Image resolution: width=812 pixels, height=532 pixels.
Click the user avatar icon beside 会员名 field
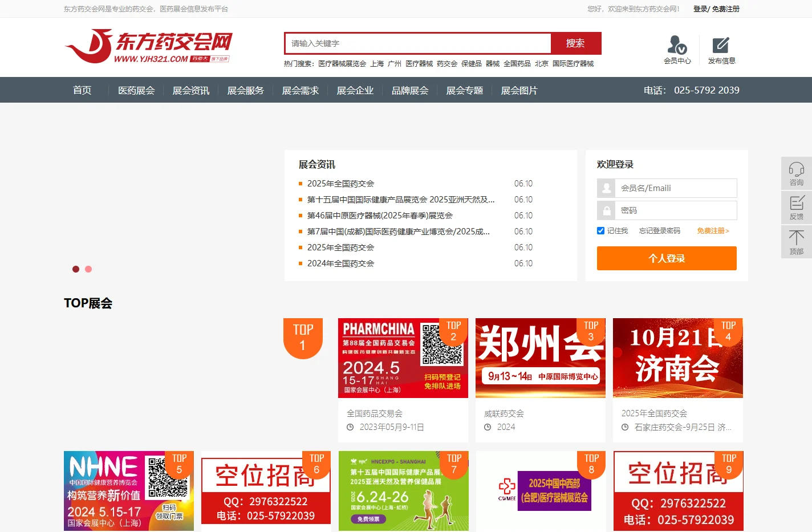606,188
